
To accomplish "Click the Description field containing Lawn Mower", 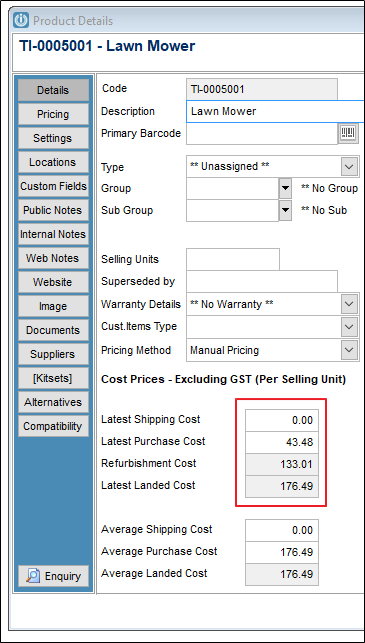I will (x=275, y=111).
